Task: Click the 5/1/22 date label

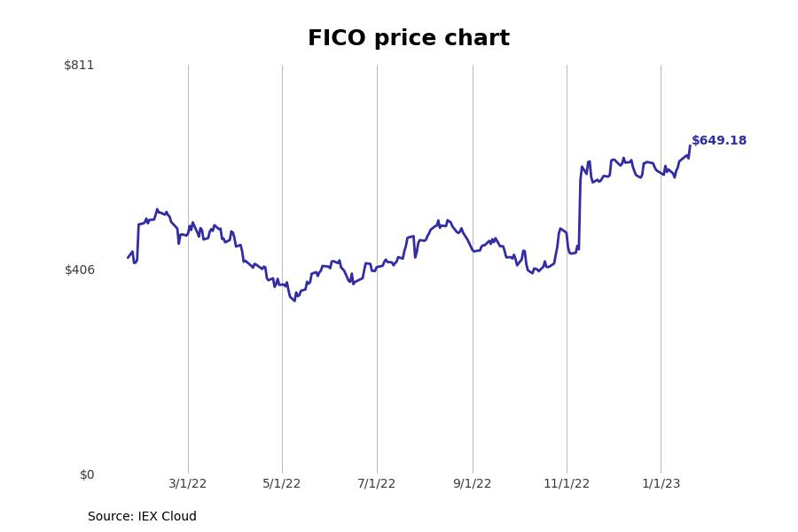Action: [282, 483]
